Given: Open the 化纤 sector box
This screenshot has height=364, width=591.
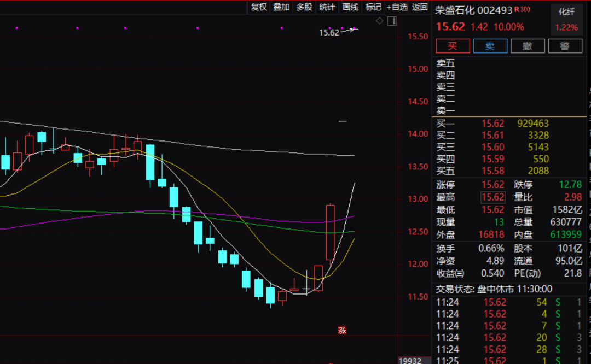Looking at the screenshot, I should tap(566, 19).
